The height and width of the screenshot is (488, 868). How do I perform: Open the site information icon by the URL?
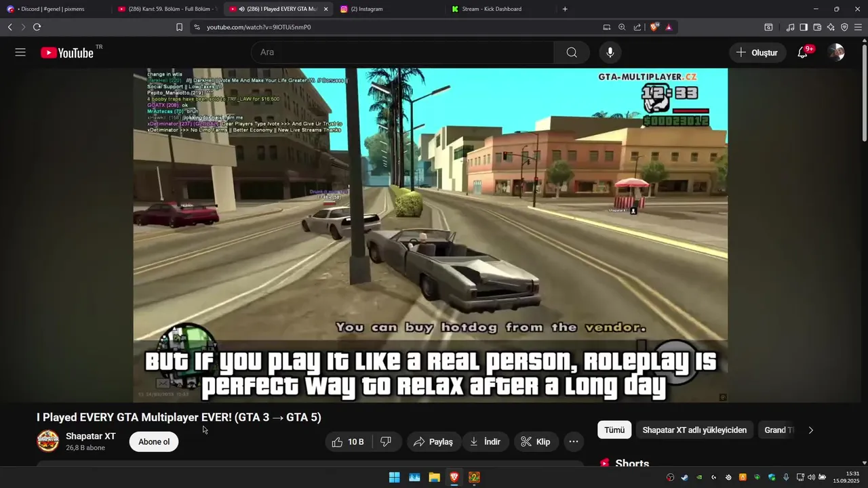pos(197,27)
